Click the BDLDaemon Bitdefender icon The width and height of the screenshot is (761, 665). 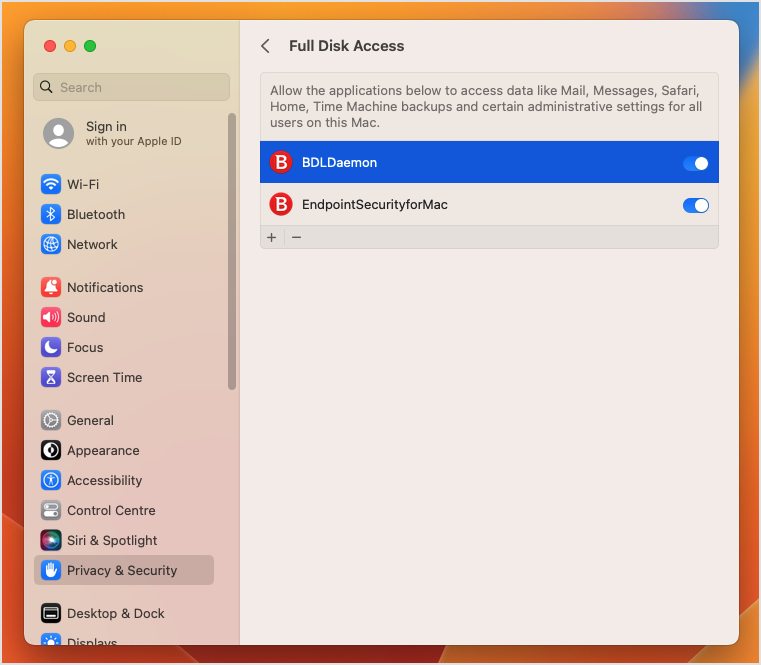tap(281, 162)
